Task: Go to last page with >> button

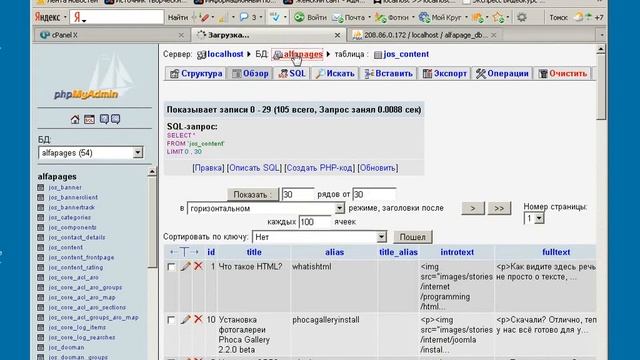Action: pos(499,208)
